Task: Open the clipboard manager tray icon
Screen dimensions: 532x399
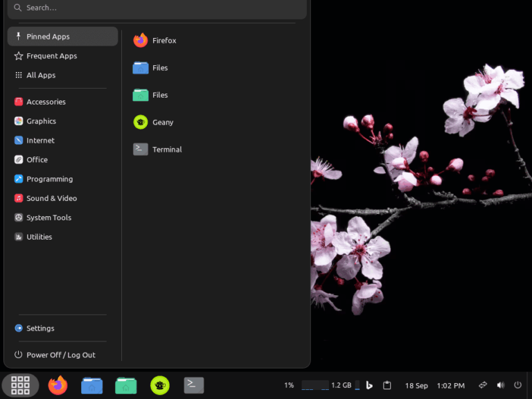Action: pos(387,385)
